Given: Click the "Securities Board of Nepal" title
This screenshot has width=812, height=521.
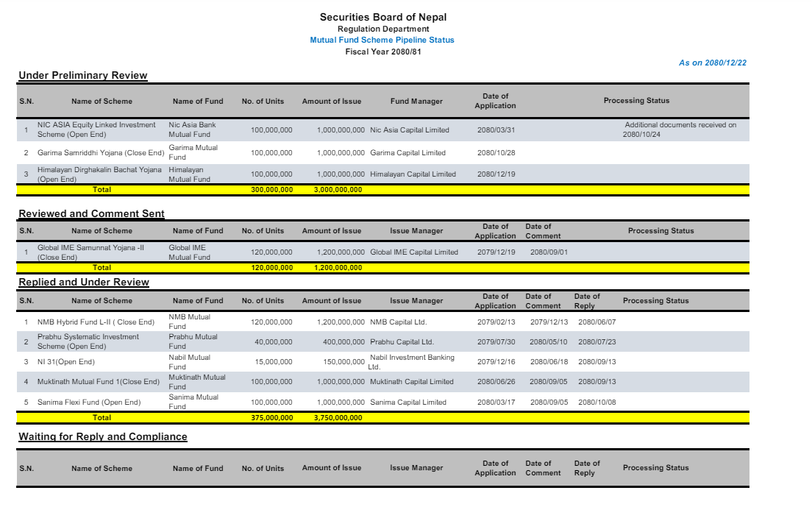Looking at the screenshot, I should click(382, 17).
